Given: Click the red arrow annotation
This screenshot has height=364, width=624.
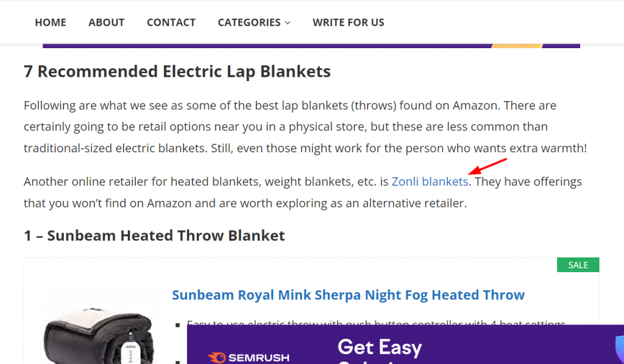Looking at the screenshot, I should coord(487,167).
